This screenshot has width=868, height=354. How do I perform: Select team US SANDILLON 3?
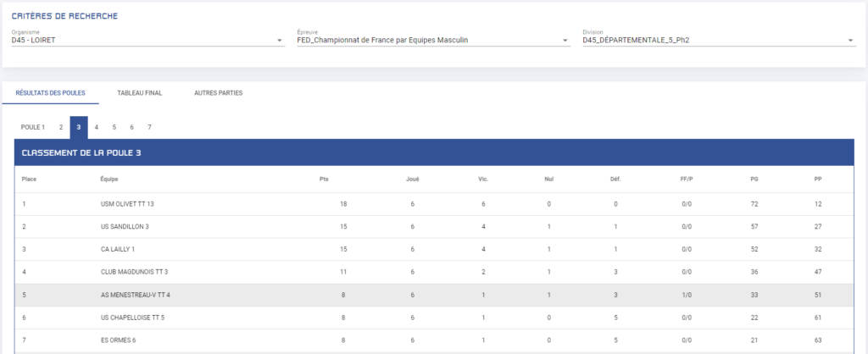(125, 227)
